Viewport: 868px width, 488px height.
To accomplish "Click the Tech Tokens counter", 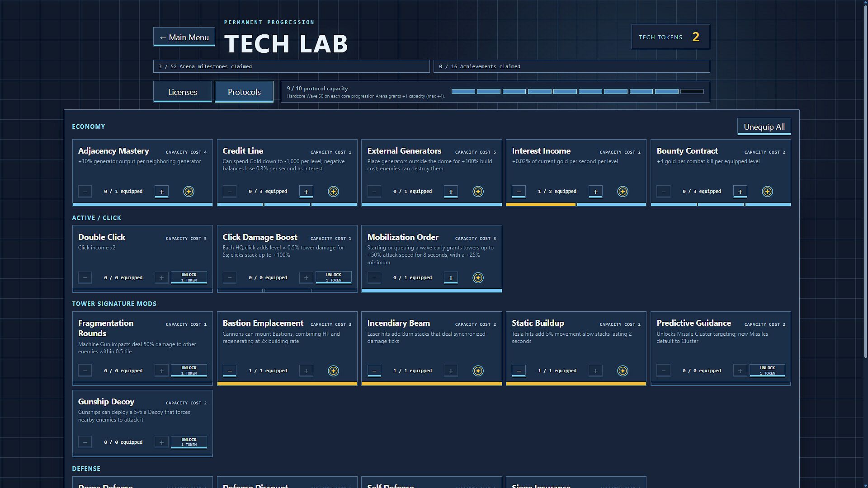I will click(x=670, y=37).
